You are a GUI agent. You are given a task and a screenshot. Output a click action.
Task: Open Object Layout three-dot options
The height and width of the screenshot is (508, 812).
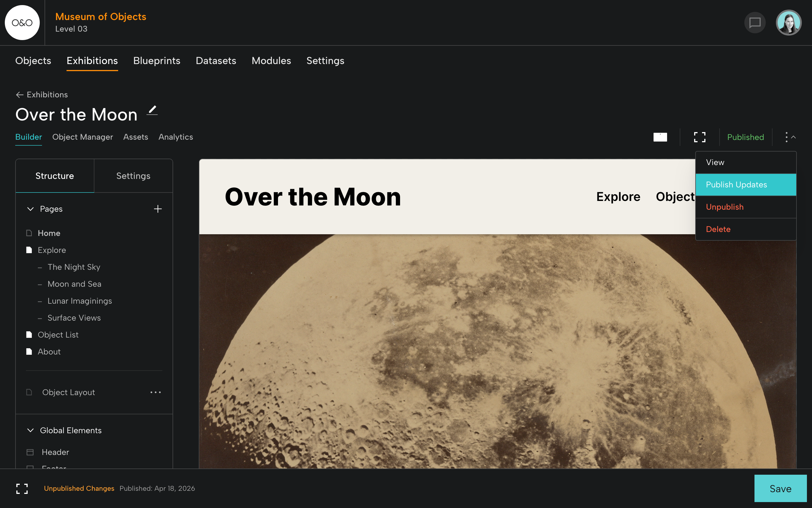(x=156, y=392)
